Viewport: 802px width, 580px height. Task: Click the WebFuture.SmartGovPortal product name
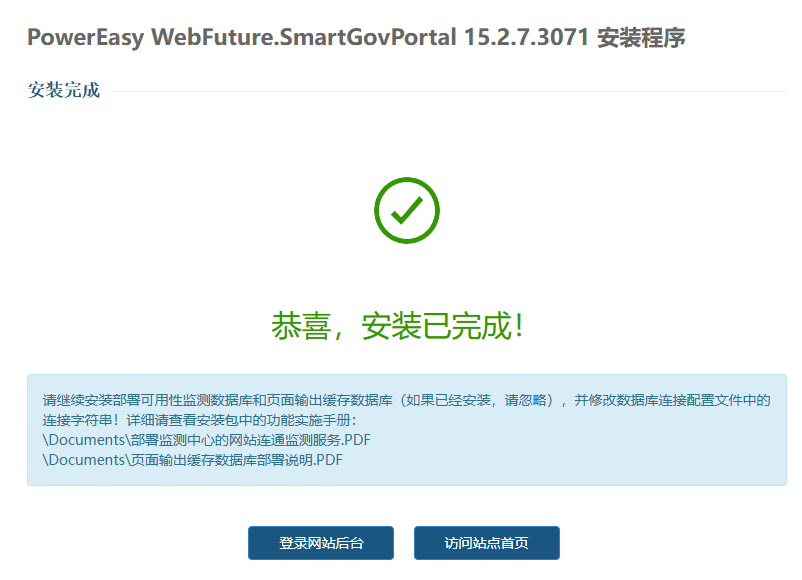pyautogui.click(x=304, y=38)
